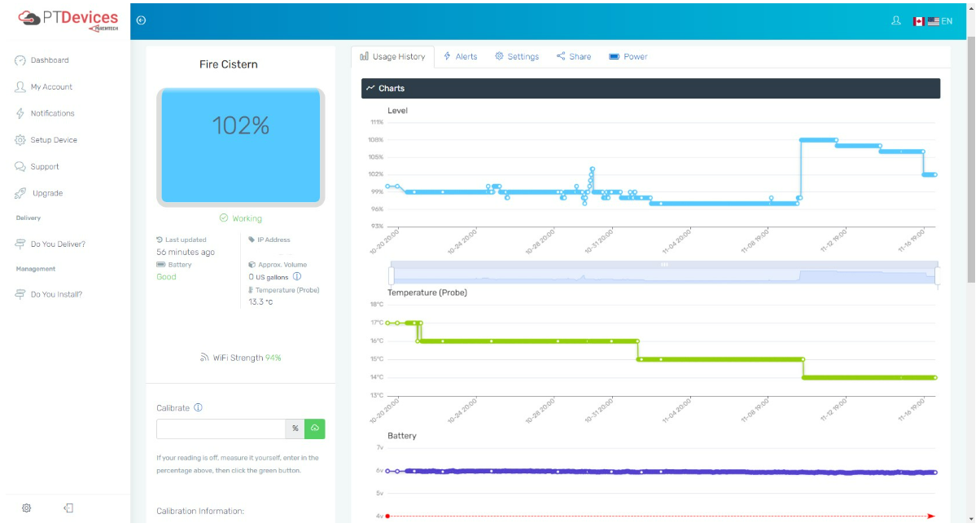Click the chart range navigator bar

(664, 274)
